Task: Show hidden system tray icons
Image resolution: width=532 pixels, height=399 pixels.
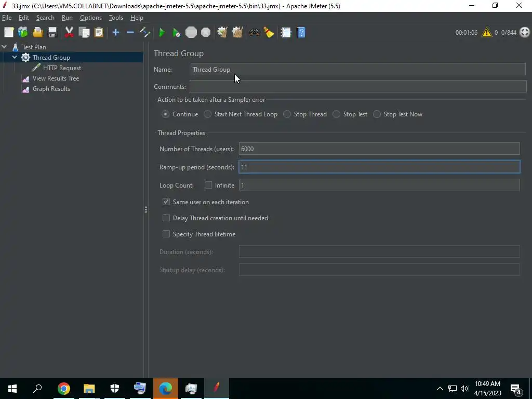Action: point(440,389)
